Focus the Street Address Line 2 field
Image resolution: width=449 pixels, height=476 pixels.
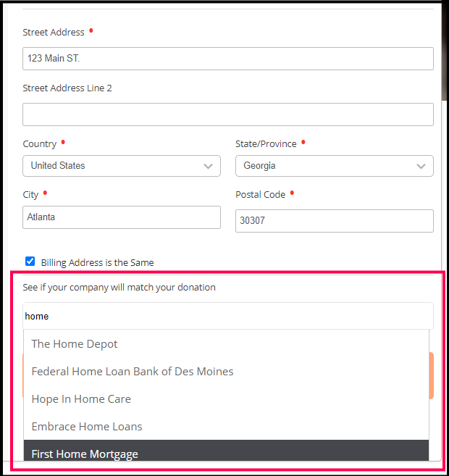click(x=228, y=114)
